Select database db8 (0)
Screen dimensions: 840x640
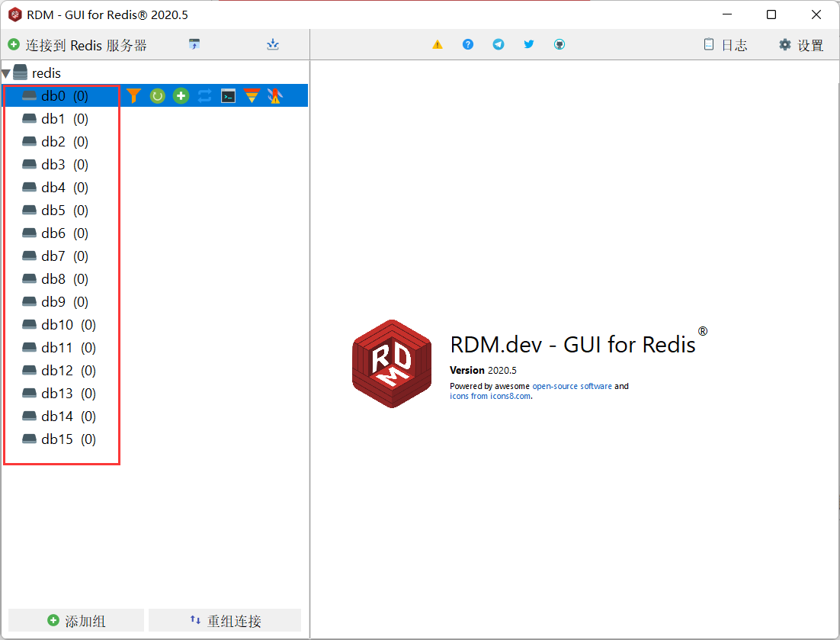[x=55, y=278]
